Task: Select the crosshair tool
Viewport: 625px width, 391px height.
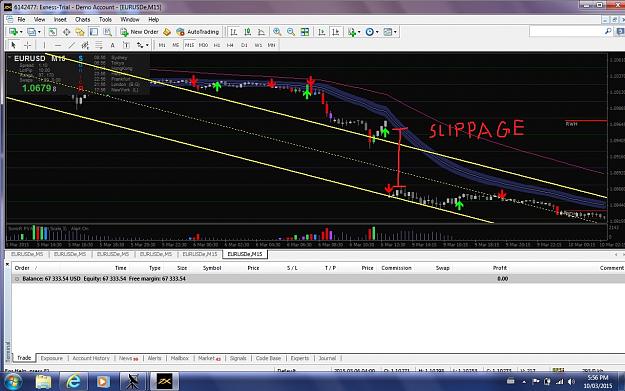Action: (x=27, y=45)
